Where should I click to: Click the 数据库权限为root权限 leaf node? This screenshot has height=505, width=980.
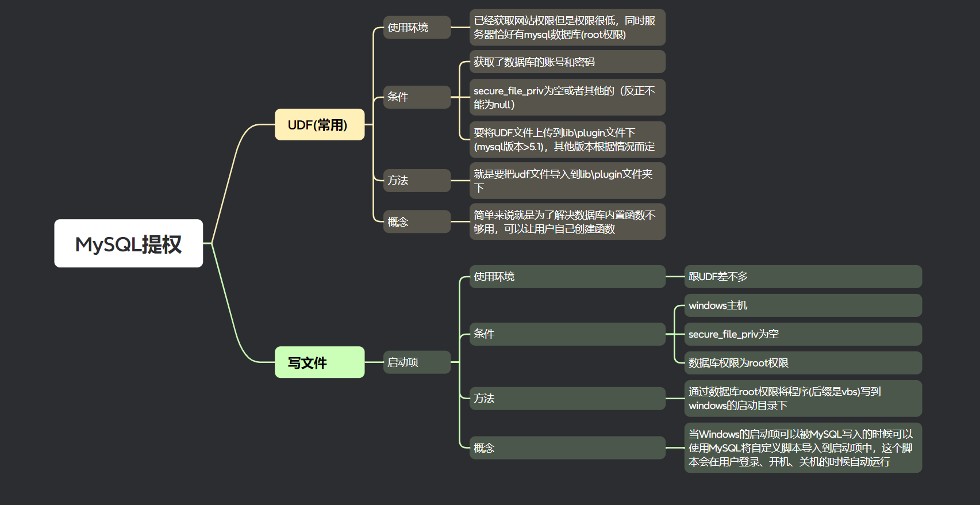point(802,363)
